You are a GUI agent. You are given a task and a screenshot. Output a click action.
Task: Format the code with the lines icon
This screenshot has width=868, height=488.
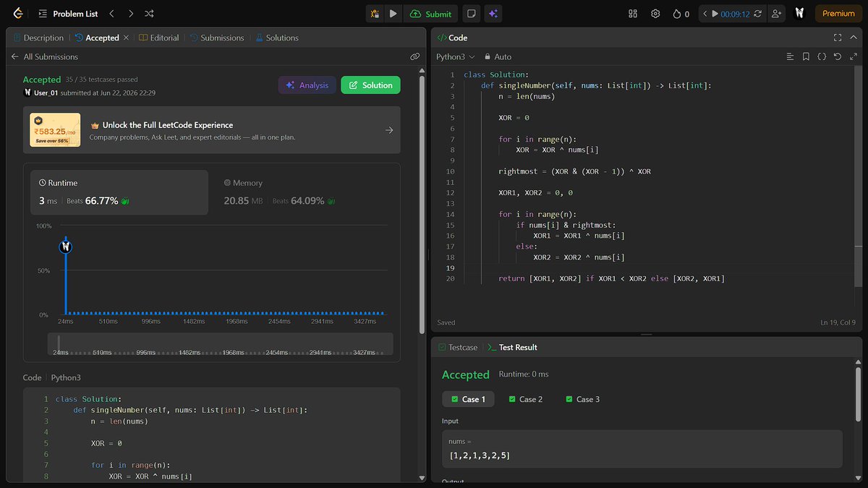790,56
